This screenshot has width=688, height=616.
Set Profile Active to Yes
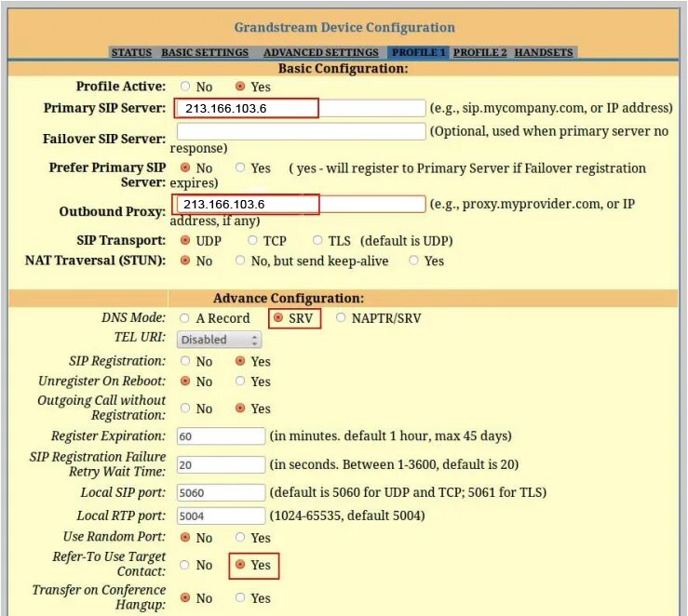coord(240,86)
